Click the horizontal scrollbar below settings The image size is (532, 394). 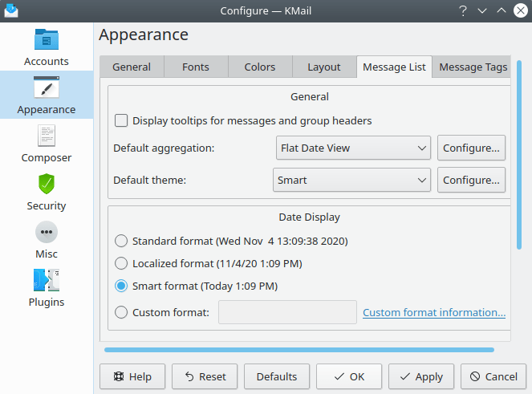pos(298,350)
